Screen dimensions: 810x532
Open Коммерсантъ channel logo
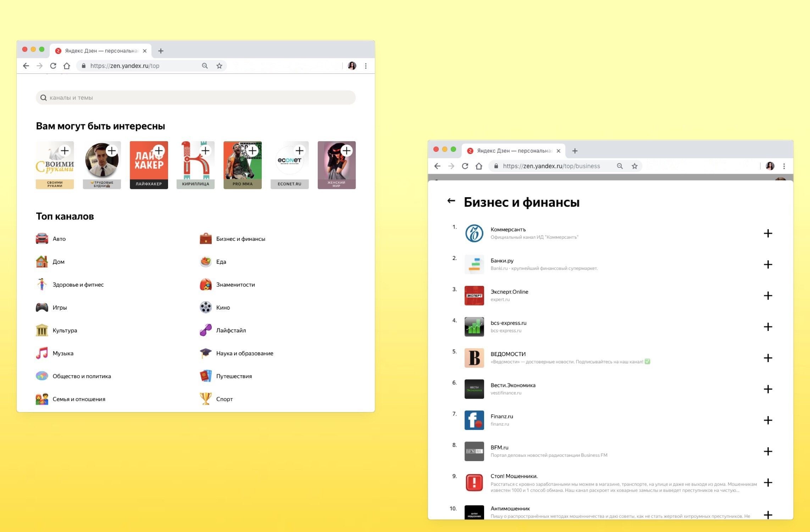(474, 233)
